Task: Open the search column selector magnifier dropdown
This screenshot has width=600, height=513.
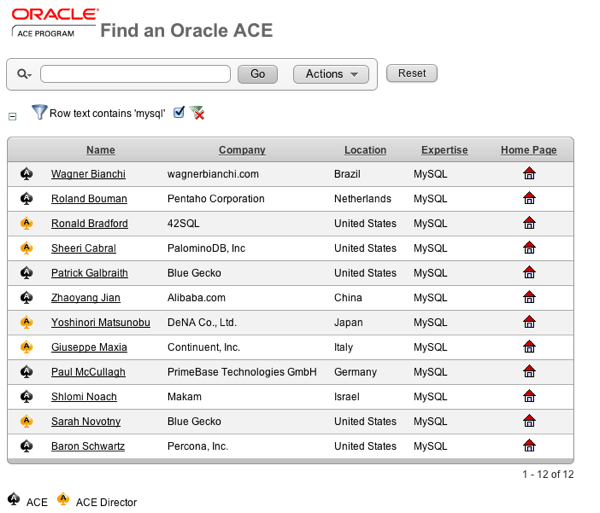Action: point(25,75)
